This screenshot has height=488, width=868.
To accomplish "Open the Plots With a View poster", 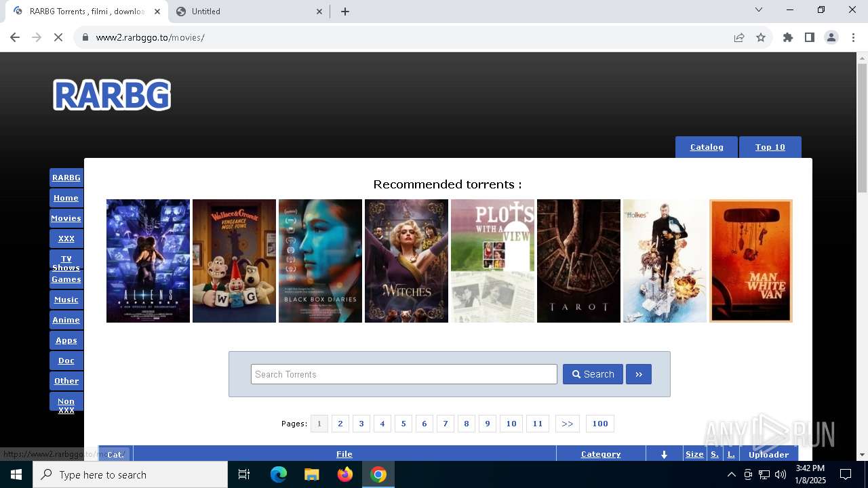I will [492, 261].
